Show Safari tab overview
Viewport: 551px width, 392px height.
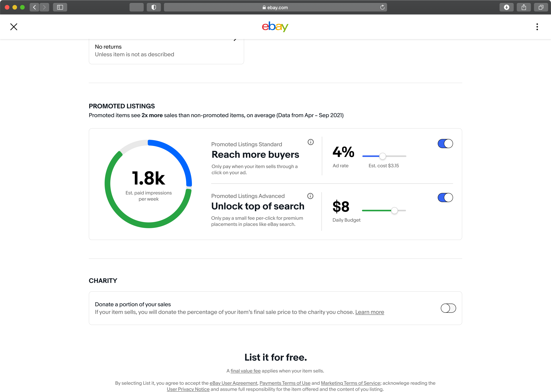coord(541,7)
